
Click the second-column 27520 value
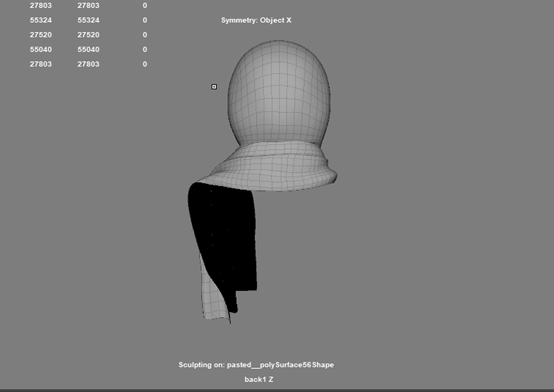point(88,35)
